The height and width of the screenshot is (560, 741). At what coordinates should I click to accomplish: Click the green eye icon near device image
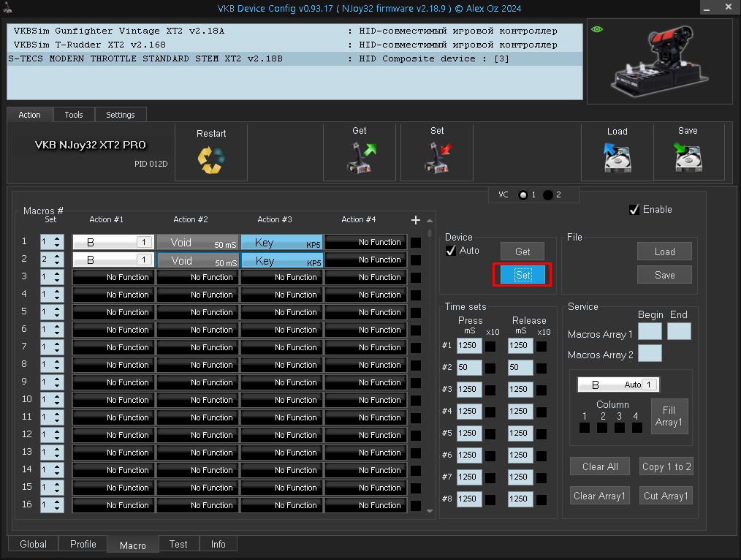point(597,30)
